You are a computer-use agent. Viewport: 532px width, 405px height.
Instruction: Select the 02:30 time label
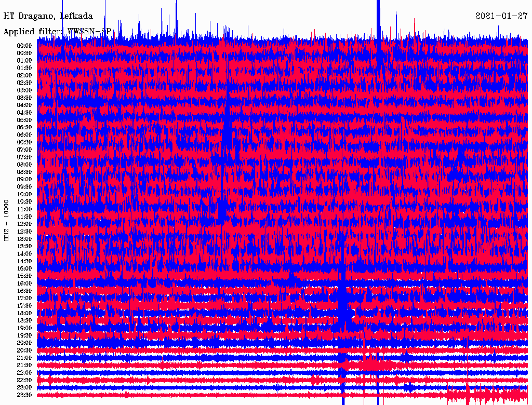24,83
